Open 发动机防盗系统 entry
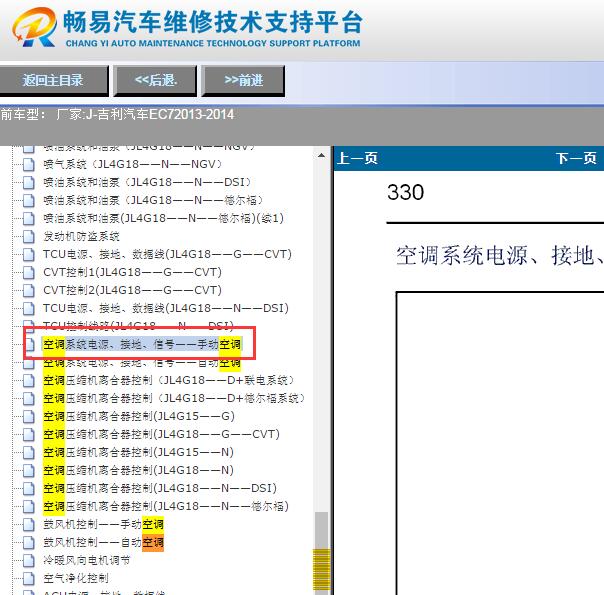The image size is (604, 595). pos(81,236)
